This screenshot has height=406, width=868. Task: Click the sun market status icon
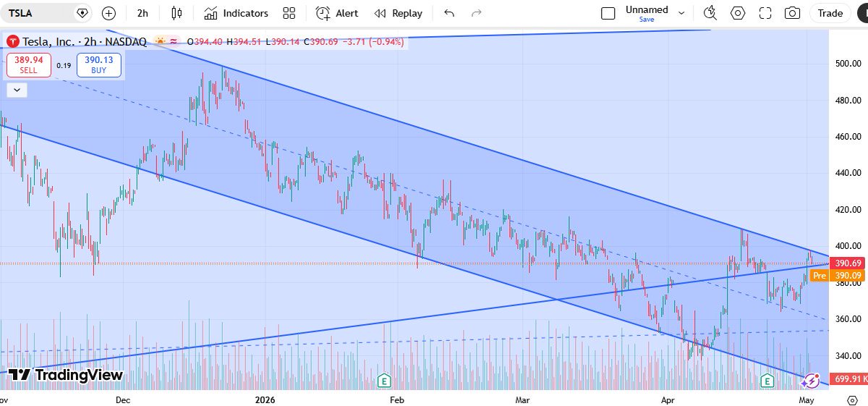click(x=160, y=42)
